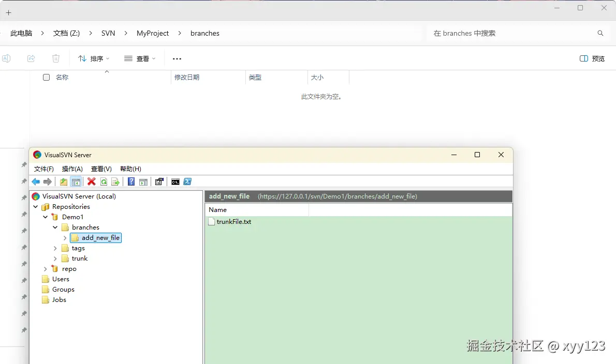Select the trunk folder tree item
The image size is (616, 364).
(x=80, y=259)
